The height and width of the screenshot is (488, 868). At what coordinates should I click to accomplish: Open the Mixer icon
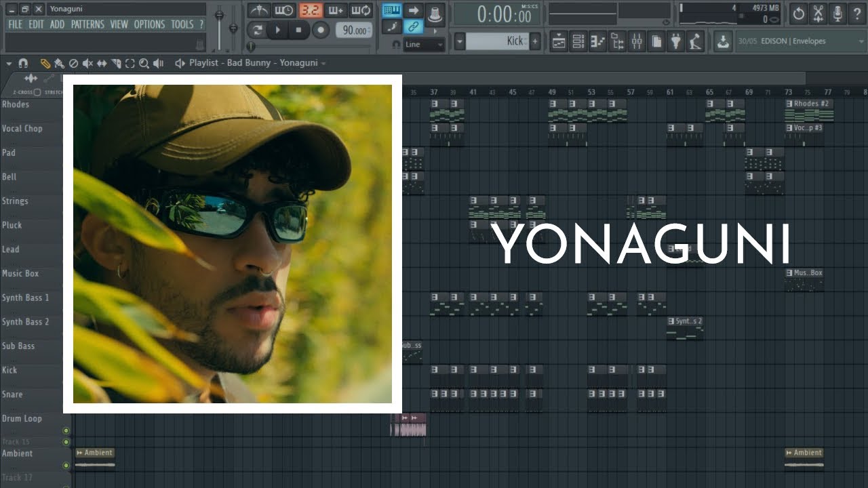637,41
